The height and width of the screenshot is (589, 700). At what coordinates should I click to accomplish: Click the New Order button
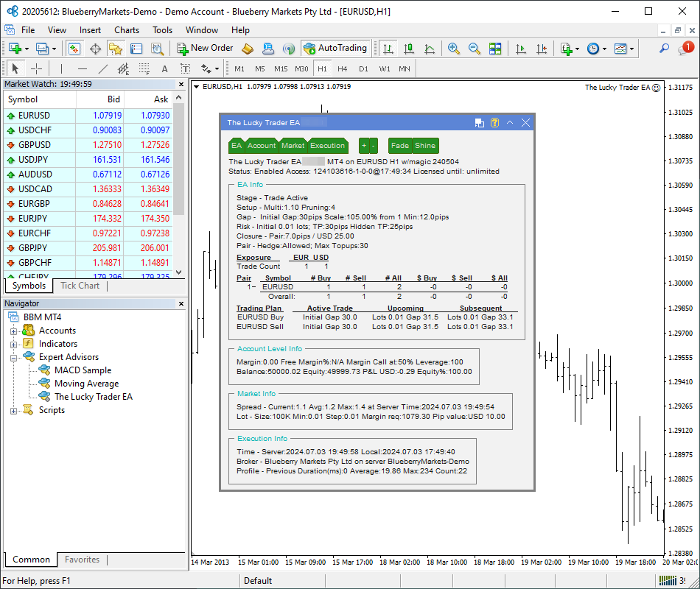coord(205,48)
